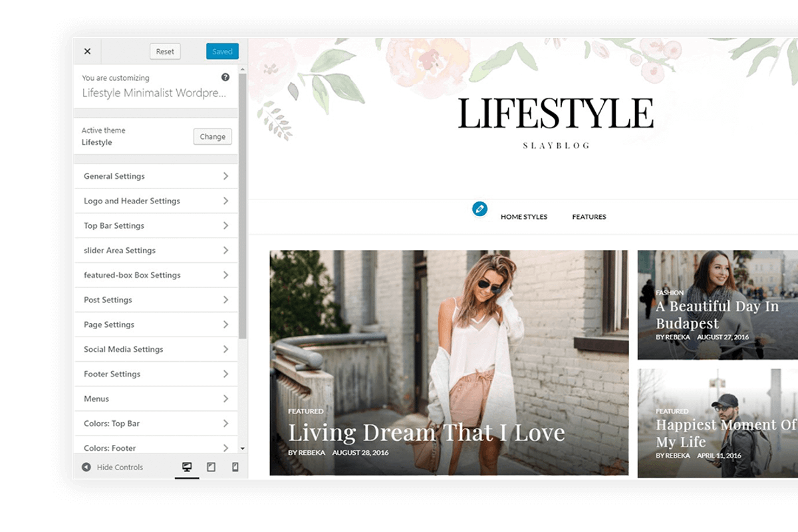Switch to tablet preview icon
The height and width of the screenshot is (532, 798).
tap(211, 467)
